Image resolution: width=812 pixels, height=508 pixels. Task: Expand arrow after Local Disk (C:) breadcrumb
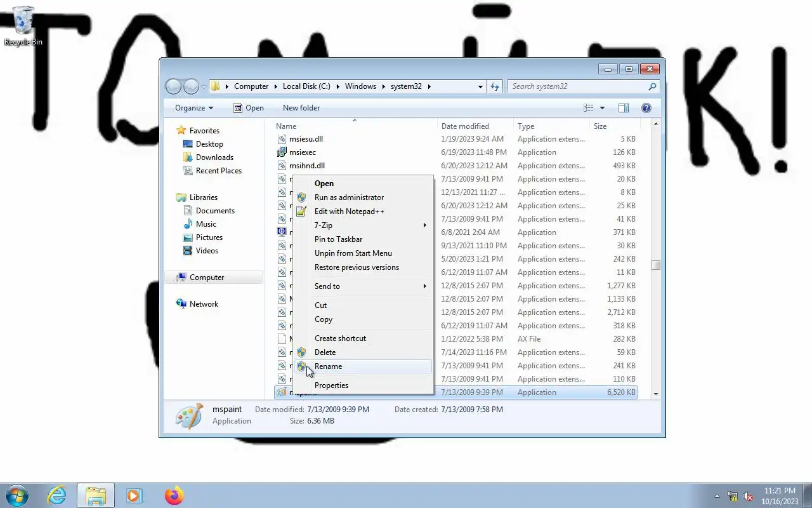pyautogui.click(x=337, y=86)
